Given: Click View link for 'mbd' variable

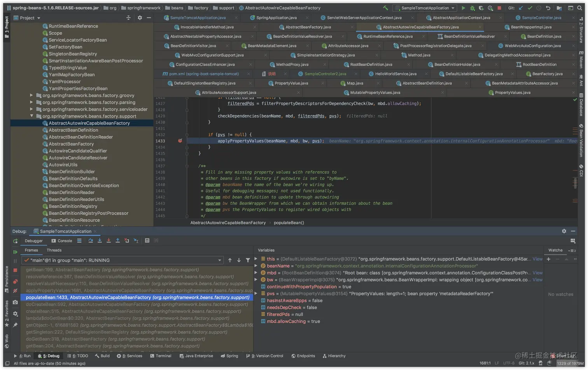Looking at the screenshot, I should (537, 273).
